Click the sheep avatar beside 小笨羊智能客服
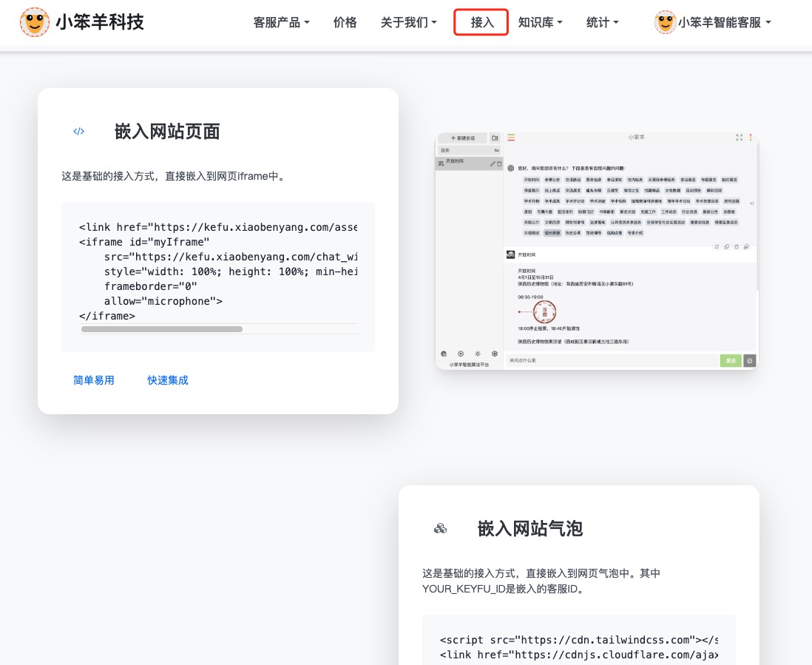 [x=665, y=22]
